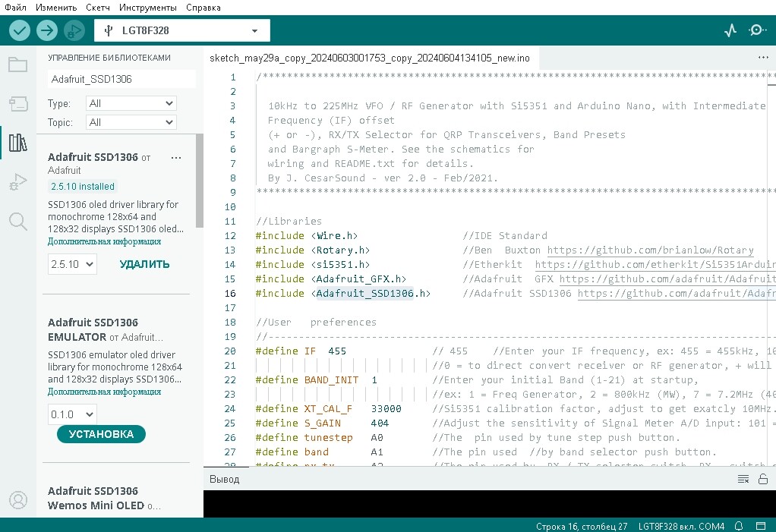Open the Debug sidebar panel
776x532 pixels.
point(17,181)
